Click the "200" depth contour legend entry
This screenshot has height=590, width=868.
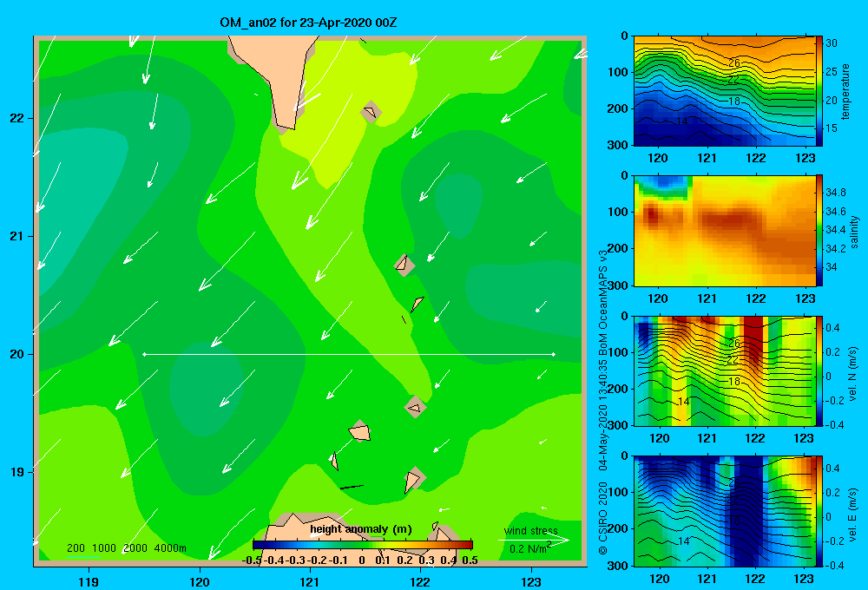76,548
